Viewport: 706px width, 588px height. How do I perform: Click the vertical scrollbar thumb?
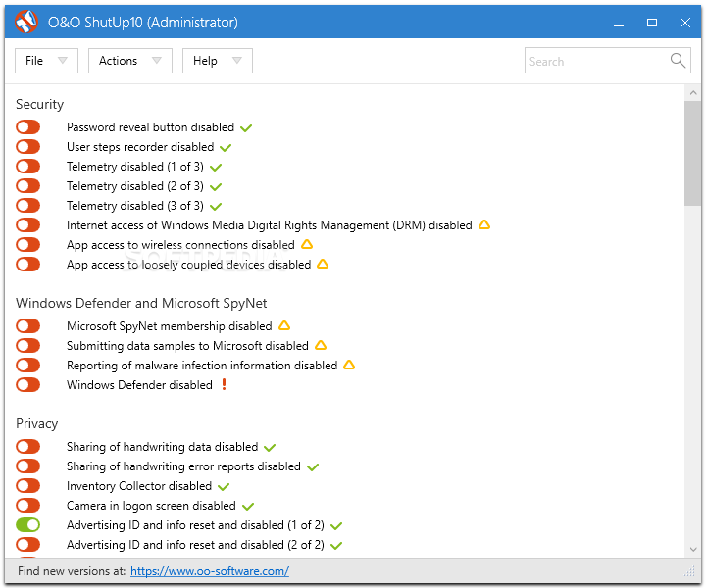pos(693,154)
